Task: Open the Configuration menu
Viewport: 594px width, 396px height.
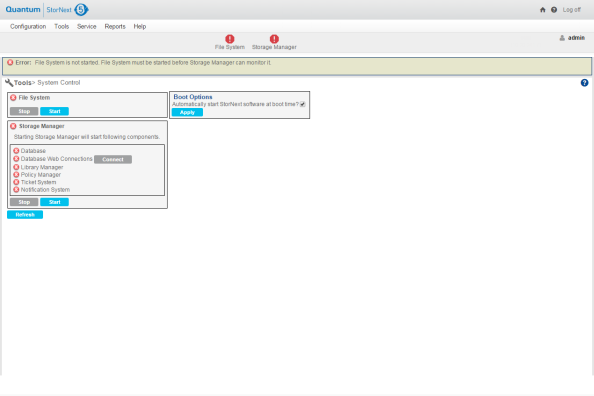Action: (28, 27)
